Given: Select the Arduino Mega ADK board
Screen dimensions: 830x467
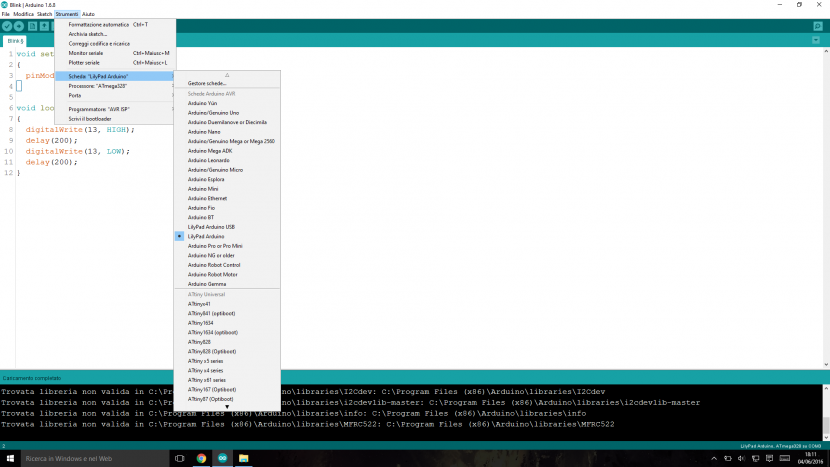Looking at the screenshot, I should [x=227, y=151].
